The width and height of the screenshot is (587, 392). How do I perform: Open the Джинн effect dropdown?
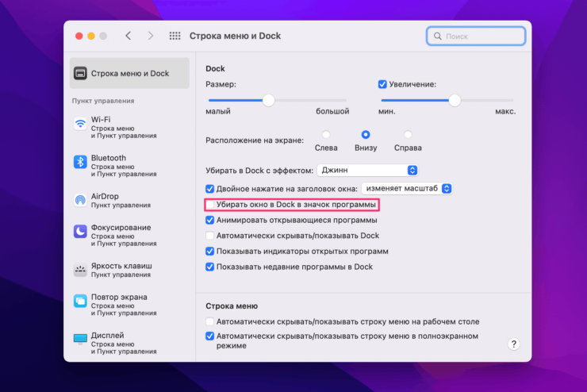(x=367, y=170)
